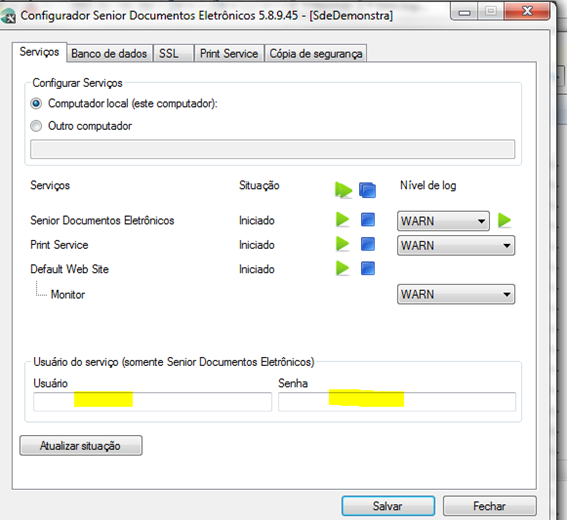Go to the Cópia de segurança tab
The width and height of the screenshot is (567, 520).
(316, 54)
